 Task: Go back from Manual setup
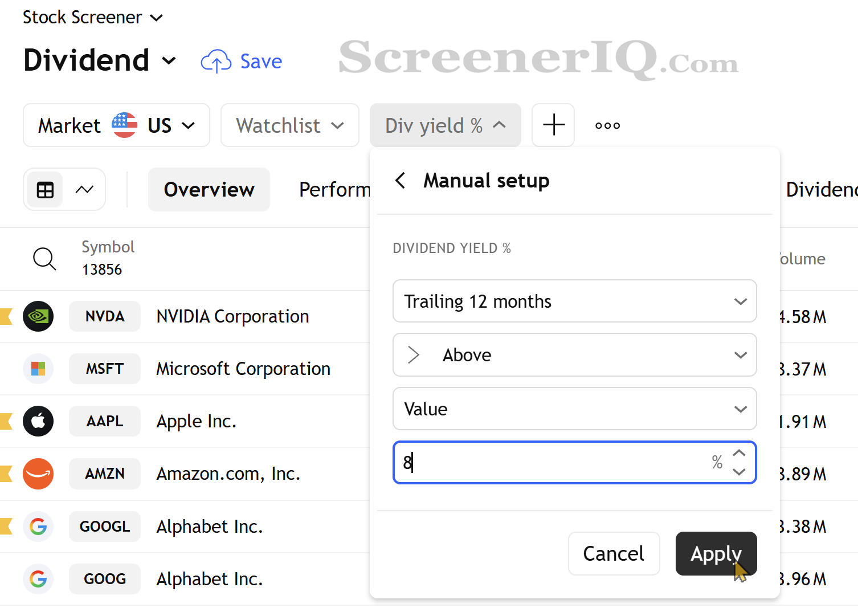click(401, 181)
